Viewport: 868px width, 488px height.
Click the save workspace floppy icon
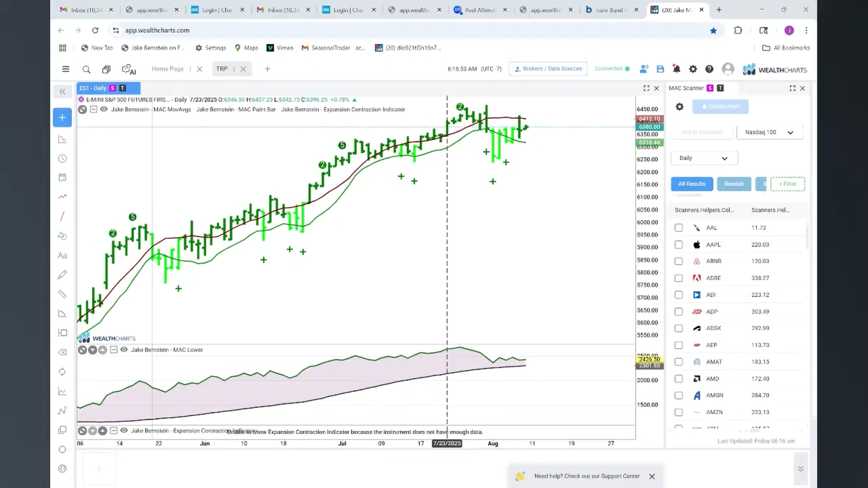(x=660, y=69)
